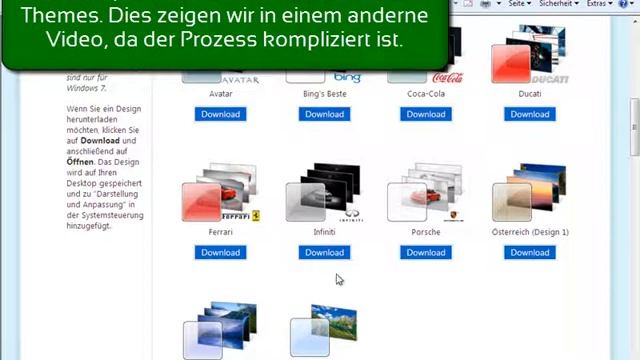
Task: Click the Österreich (Design 1) label
Action: (530, 232)
